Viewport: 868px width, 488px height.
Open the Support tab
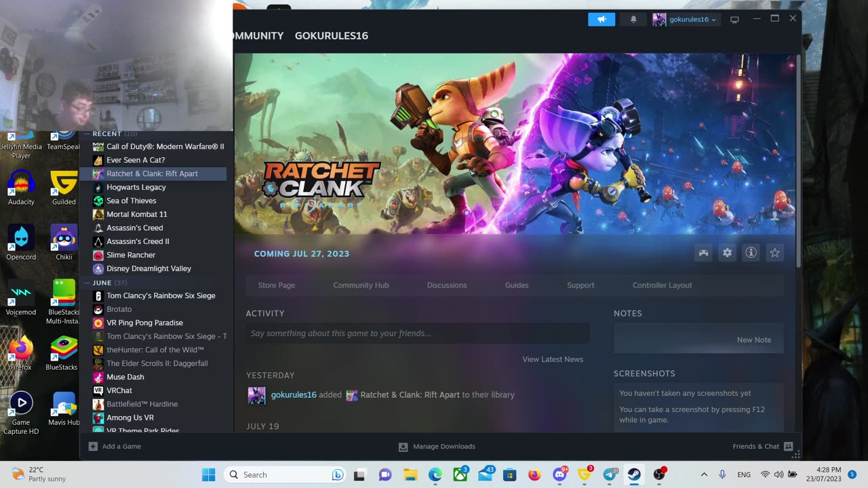click(580, 285)
